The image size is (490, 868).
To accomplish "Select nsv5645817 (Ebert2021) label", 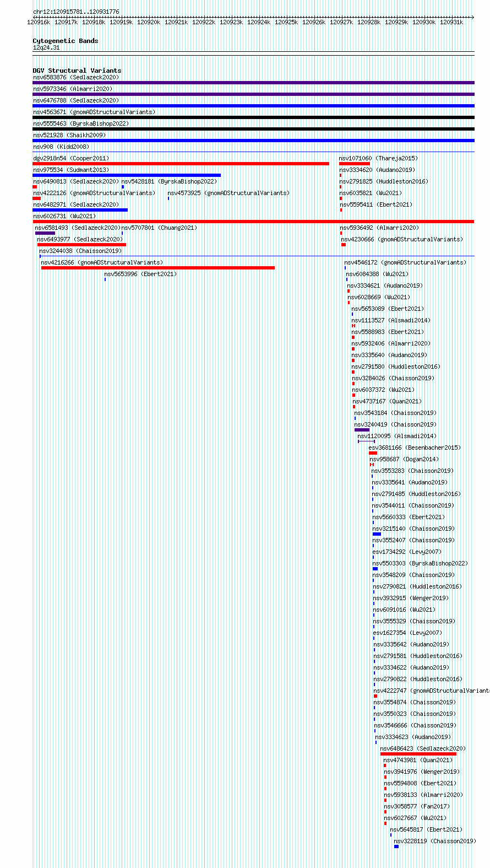I will coord(427,830).
